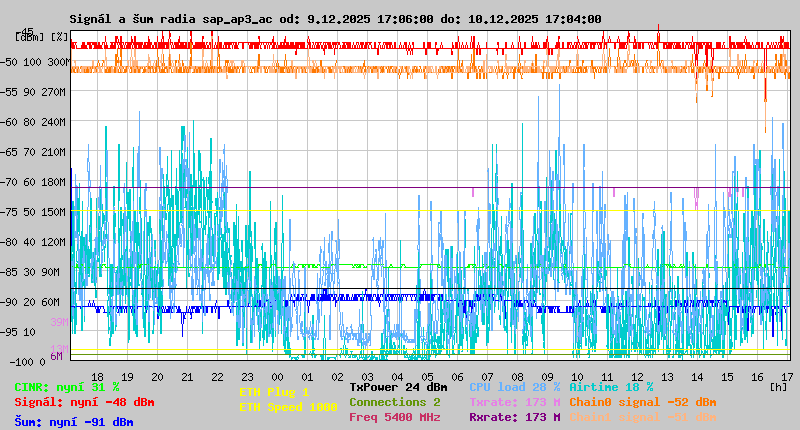This screenshot has width=800, height=430.
Task: Click the [h] hours unit label
Action: (x=778, y=387)
